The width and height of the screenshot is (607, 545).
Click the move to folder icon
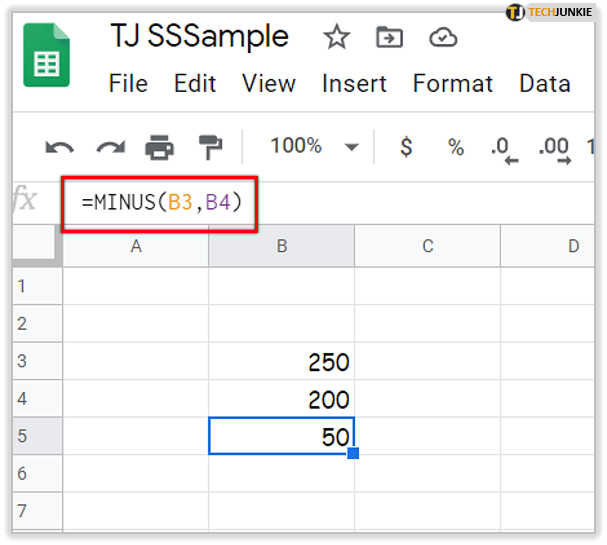pyautogui.click(x=389, y=38)
